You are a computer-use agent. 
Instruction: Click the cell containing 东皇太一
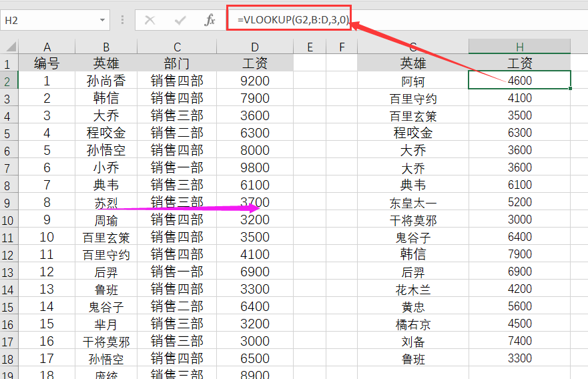[413, 202]
